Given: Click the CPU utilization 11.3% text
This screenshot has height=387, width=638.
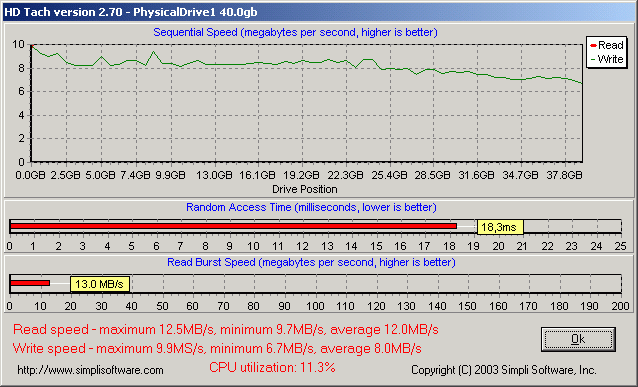Looking at the screenshot, I should (272, 367).
